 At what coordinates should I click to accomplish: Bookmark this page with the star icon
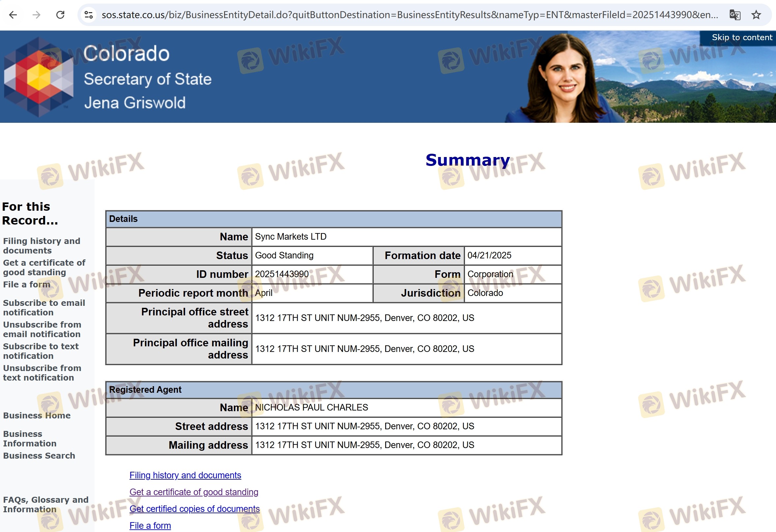(756, 15)
